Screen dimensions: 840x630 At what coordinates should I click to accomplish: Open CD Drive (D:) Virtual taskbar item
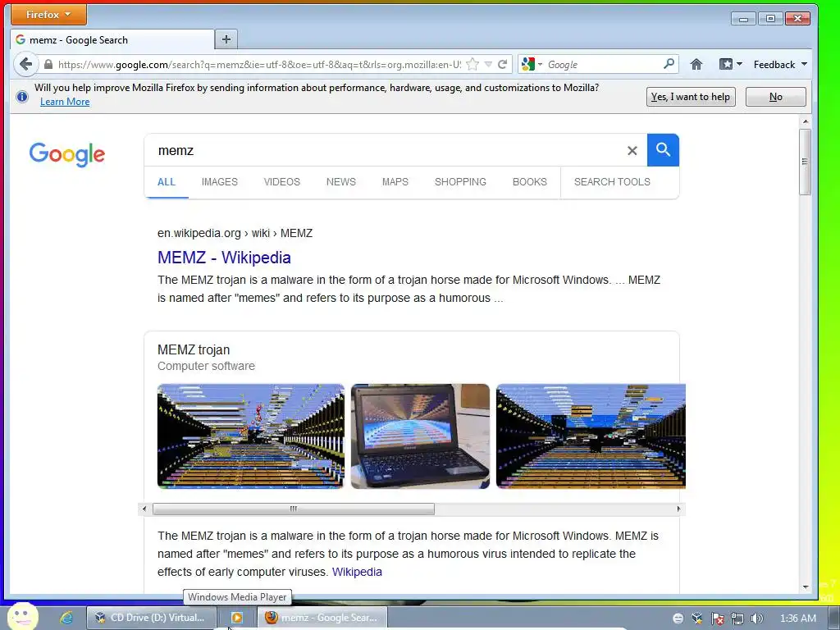click(152, 618)
